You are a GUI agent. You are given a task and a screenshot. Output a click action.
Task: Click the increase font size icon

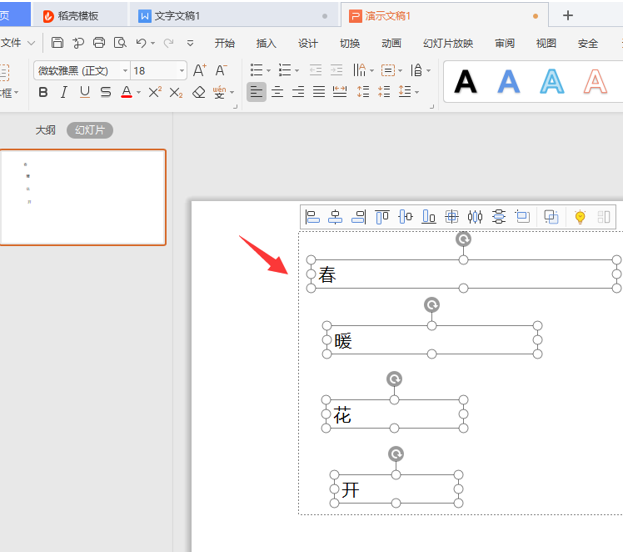(x=199, y=70)
